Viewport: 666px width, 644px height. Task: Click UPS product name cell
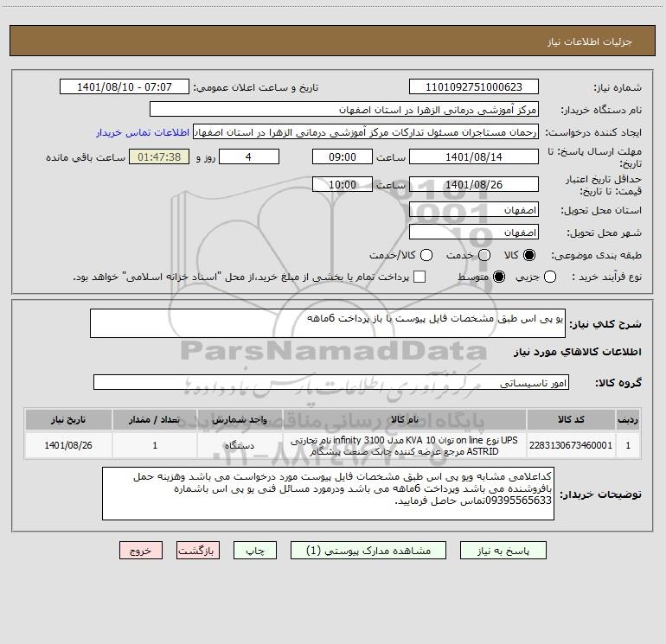click(405, 445)
